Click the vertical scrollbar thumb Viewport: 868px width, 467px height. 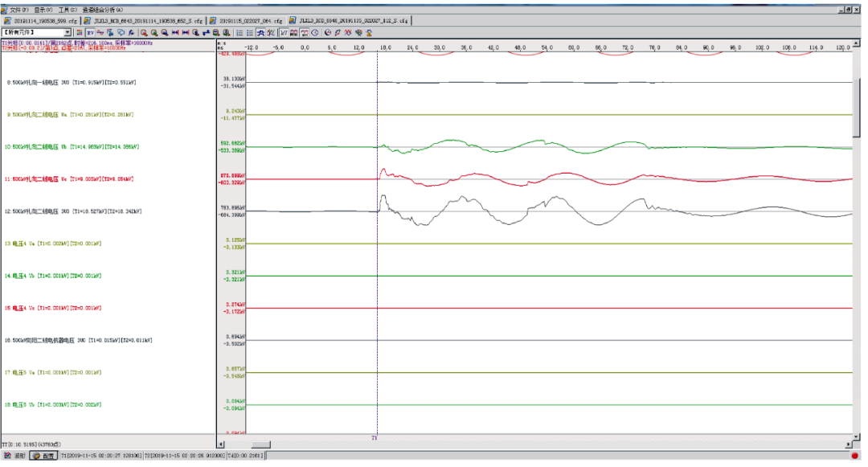pyautogui.click(x=857, y=108)
